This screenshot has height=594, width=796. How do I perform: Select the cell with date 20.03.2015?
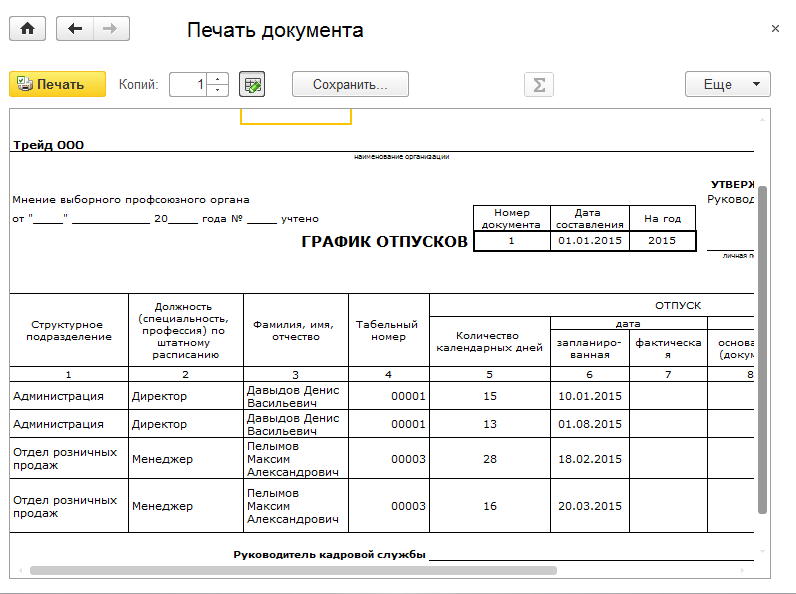coord(589,506)
